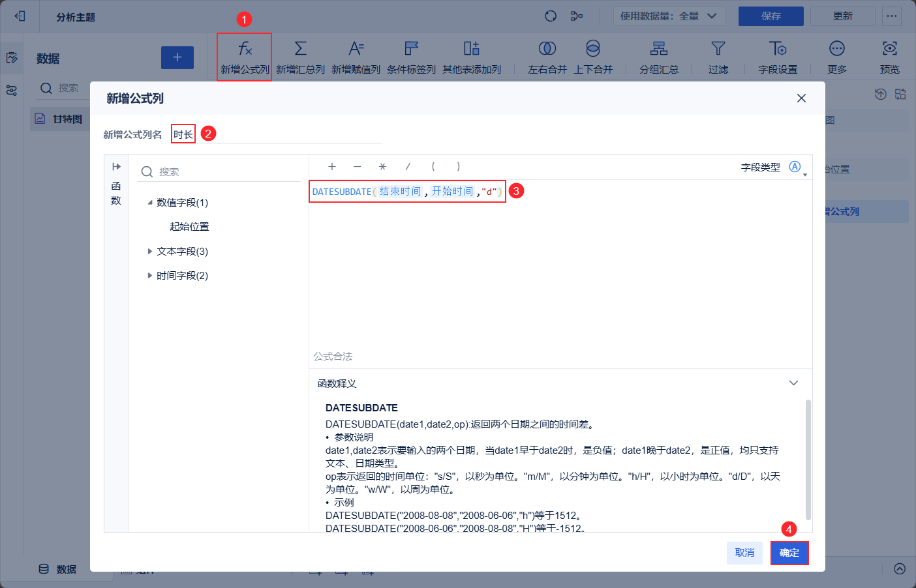Image resolution: width=916 pixels, height=588 pixels.
Task: Close the 新增公式列 dialog
Action: pos(801,98)
